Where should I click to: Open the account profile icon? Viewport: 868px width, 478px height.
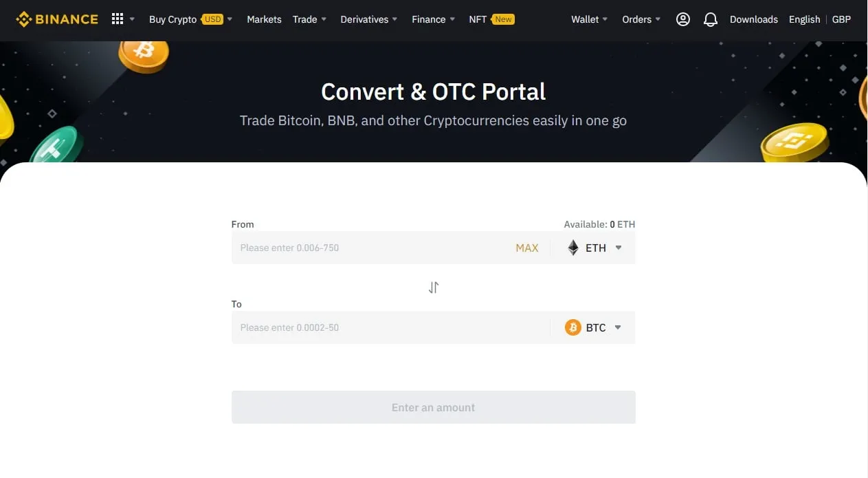pos(682,19)
